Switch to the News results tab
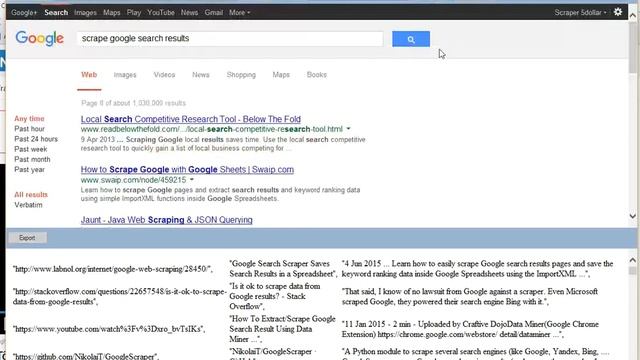The height and width of the screenshot is (360, 640). click(x=200, y=75)
